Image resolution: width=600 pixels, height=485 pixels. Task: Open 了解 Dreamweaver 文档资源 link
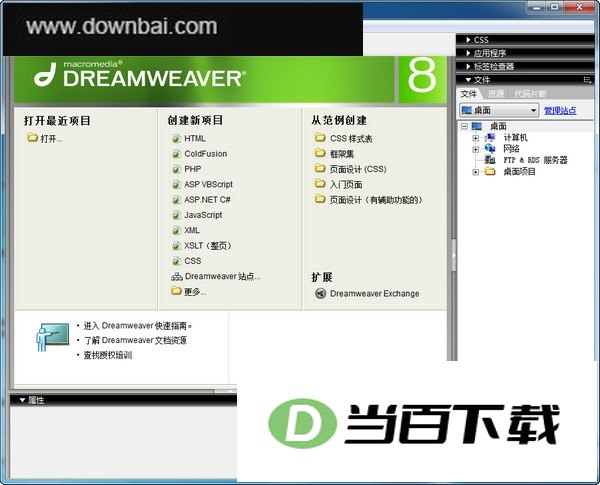135,340
